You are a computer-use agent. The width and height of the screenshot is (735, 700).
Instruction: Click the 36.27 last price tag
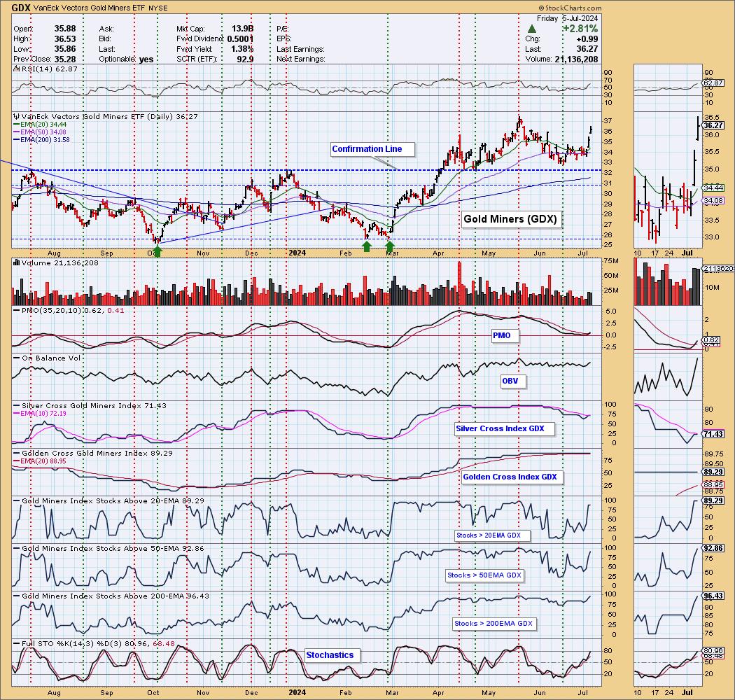click(x=713, y=125)
